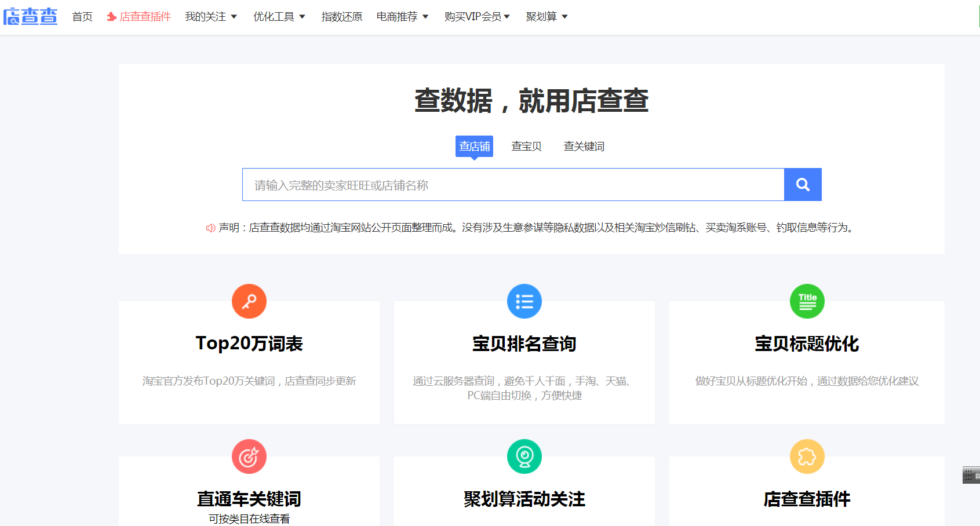The height and width of the screenshot is (526, 980).
Task: Expand the 电商推荐 dropdown menu
Action: [x=403, y=17]
